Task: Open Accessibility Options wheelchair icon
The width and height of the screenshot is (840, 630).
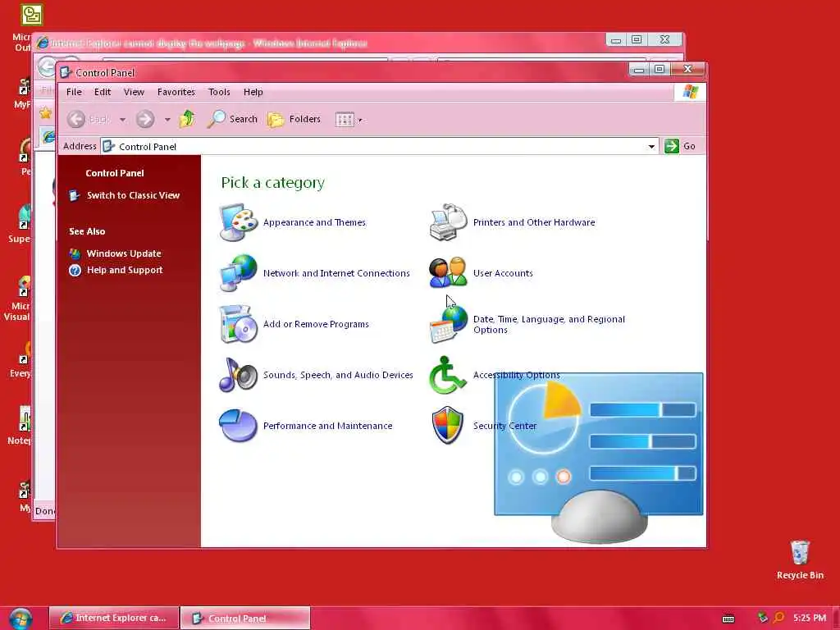Action: point(447,374)
